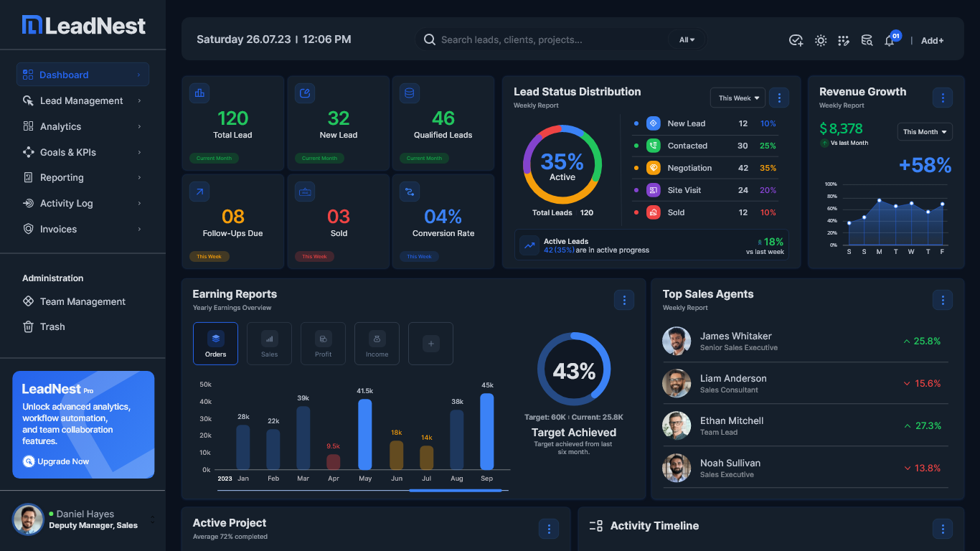Open Activity Timeline three-dot menu
The height and width of the screenshot is (551, 980).
943,529
